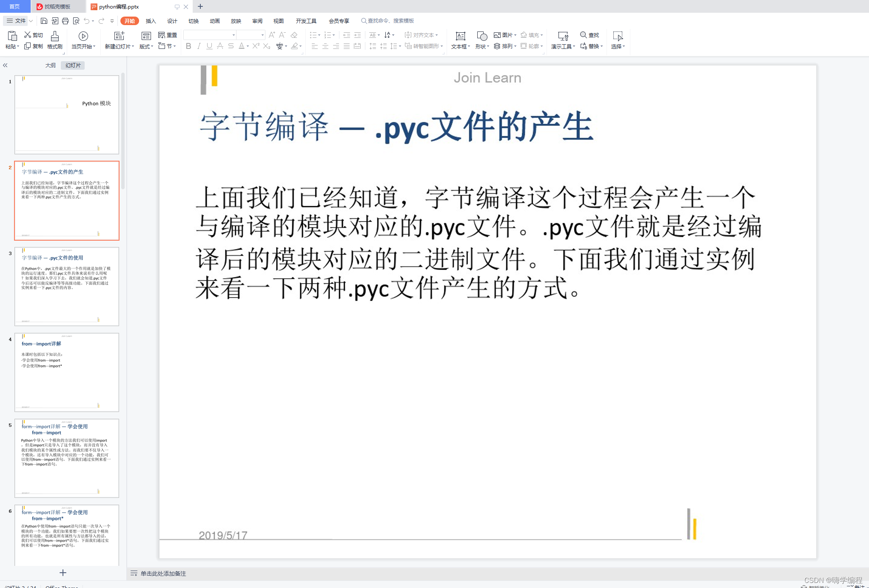Screen dimensions: 869x588
Task: Click the Redo arrow icon
Action: tap(101, 21)
